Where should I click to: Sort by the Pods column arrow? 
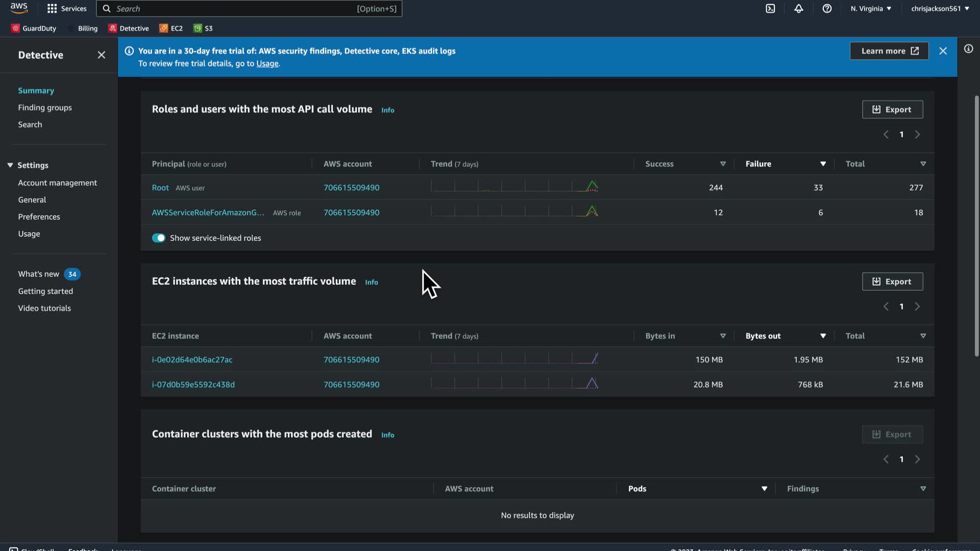(764, 489)
